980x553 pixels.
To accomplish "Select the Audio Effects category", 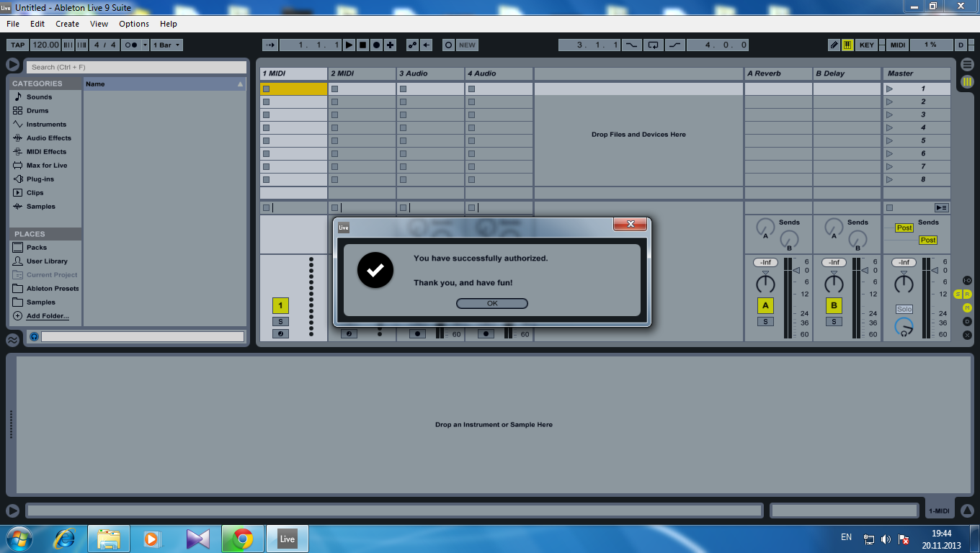I will pyautogui.click(x=49, y=138).
